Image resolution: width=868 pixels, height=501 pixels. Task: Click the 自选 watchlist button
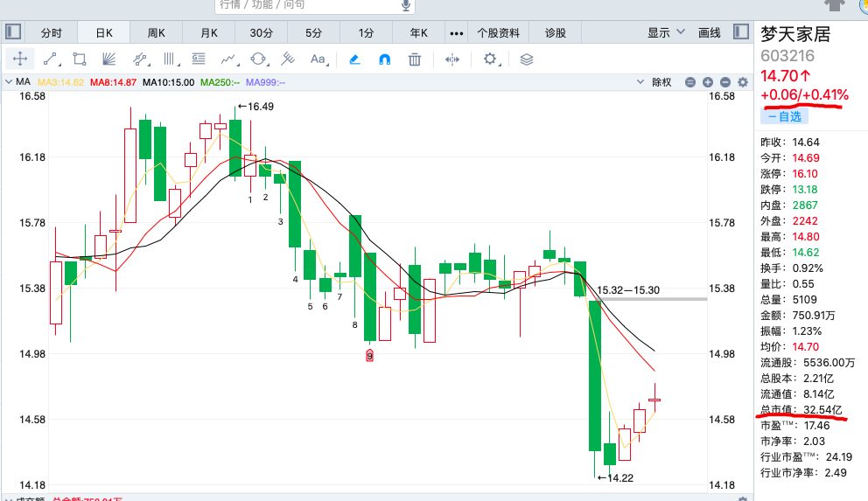coord(785,115)
